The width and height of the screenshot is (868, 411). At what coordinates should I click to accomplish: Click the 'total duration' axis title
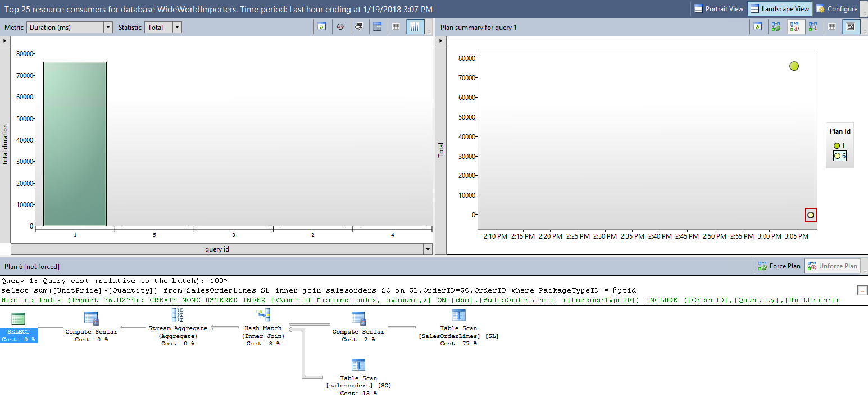6,144
